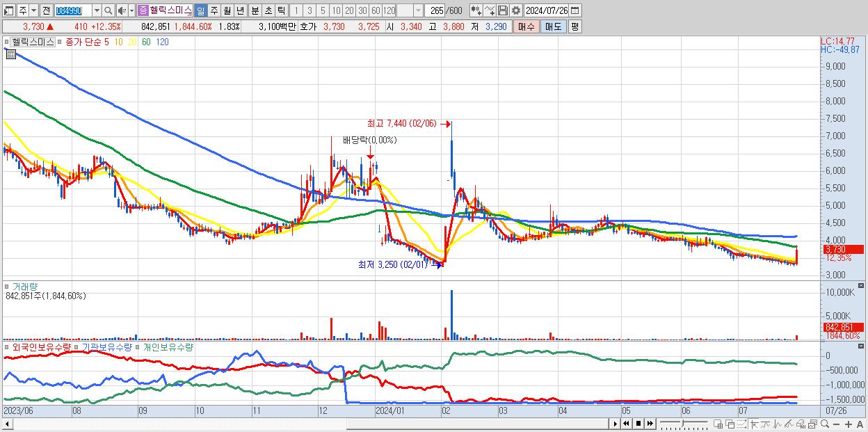Click the crosshair cursor tool icon
The width and height of the screenshot is (868, 432).
753,424
